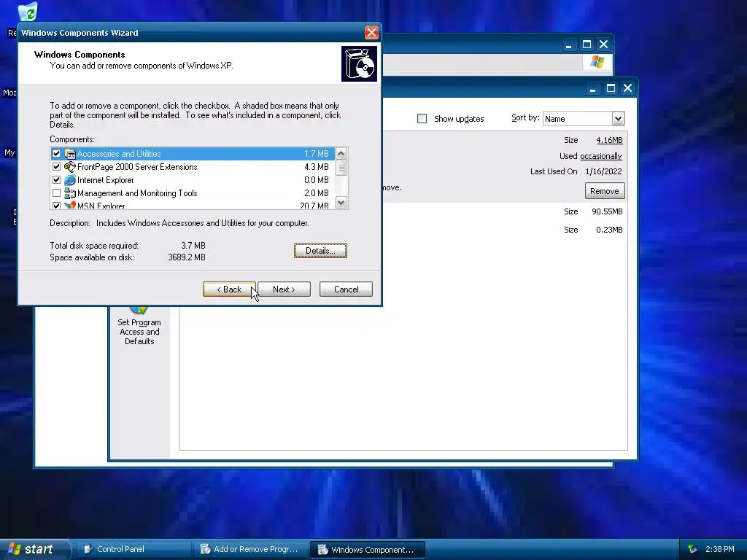Click the 4.16MB size link

click(x=609, y=140)
